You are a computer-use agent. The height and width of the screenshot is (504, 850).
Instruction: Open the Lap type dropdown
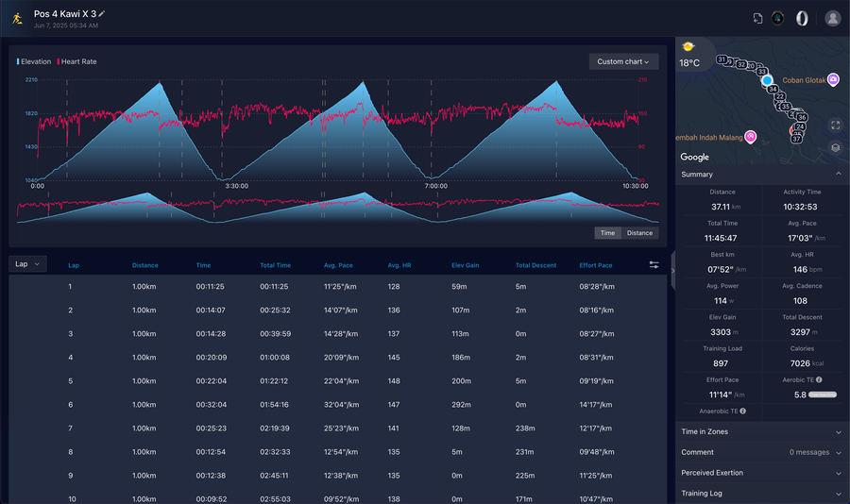(27, 264)
